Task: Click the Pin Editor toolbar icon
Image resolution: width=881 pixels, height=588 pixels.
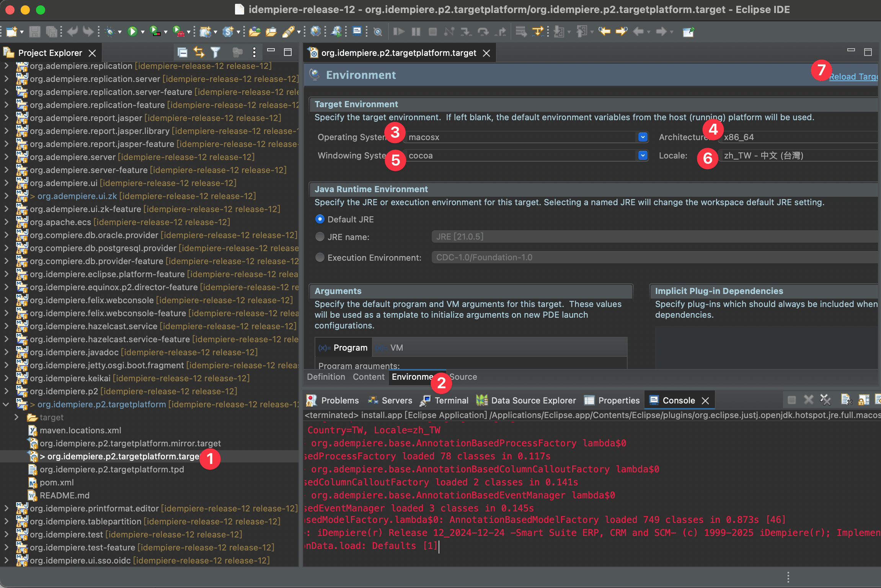Action: click(x=688, y=31)
